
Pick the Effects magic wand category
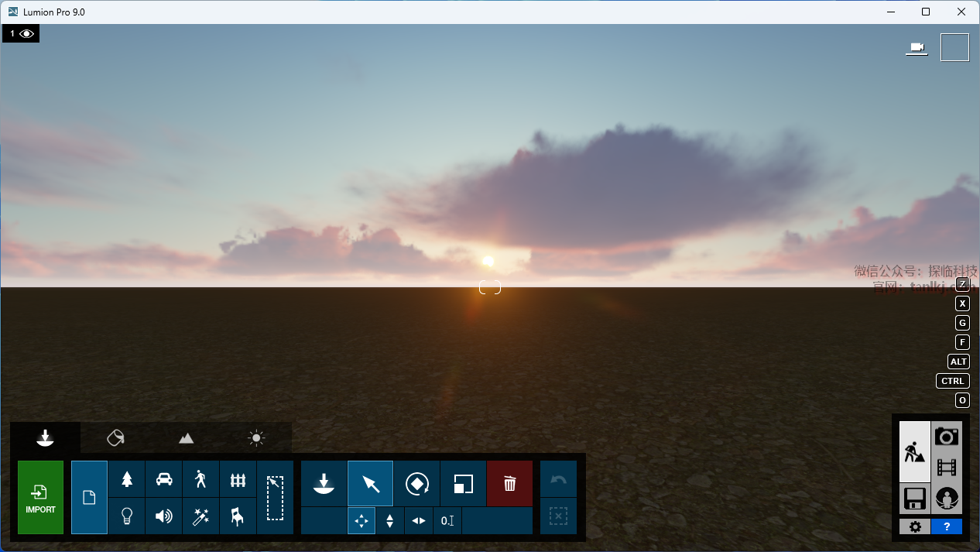coord(200,516)
